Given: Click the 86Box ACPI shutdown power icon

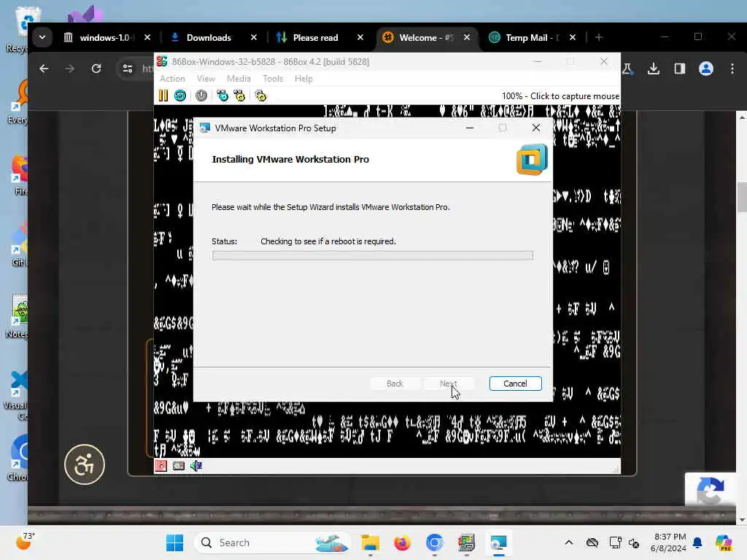Looking at the screenshot, I should click(x=201, y=96).
